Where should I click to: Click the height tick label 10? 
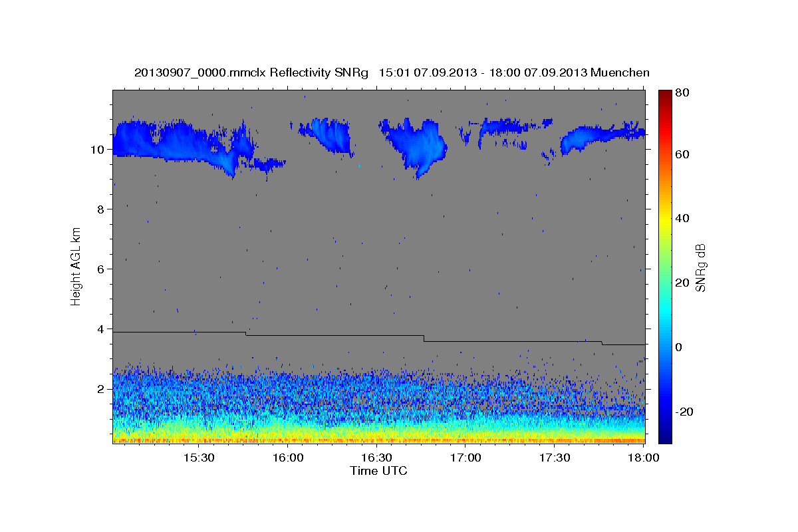pyautogui.click(x=96, y=150)
